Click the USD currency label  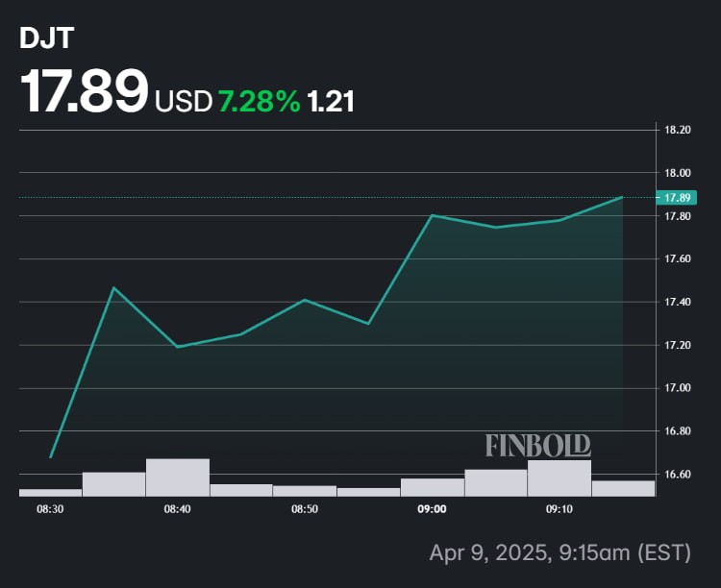(x=183, y=100)
